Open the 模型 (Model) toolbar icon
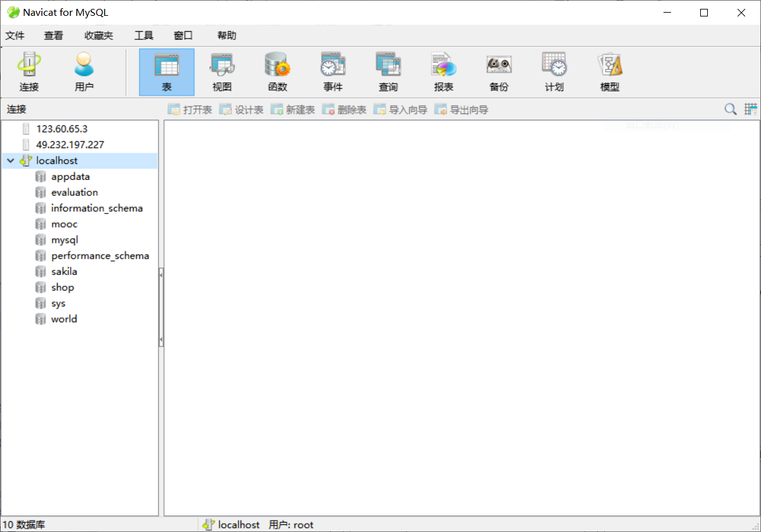Viewport: 761px width, 532px height. [x=610, y=72]
